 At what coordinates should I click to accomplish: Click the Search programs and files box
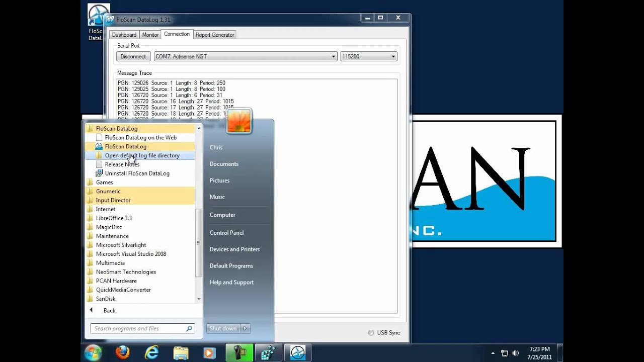click(x=142, y=329)
